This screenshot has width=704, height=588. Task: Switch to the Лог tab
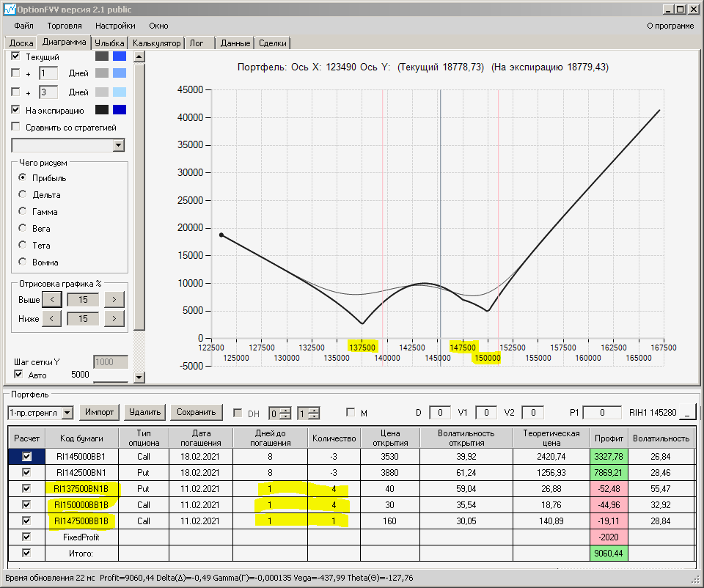pyautogui.click(x=199, y=43)
